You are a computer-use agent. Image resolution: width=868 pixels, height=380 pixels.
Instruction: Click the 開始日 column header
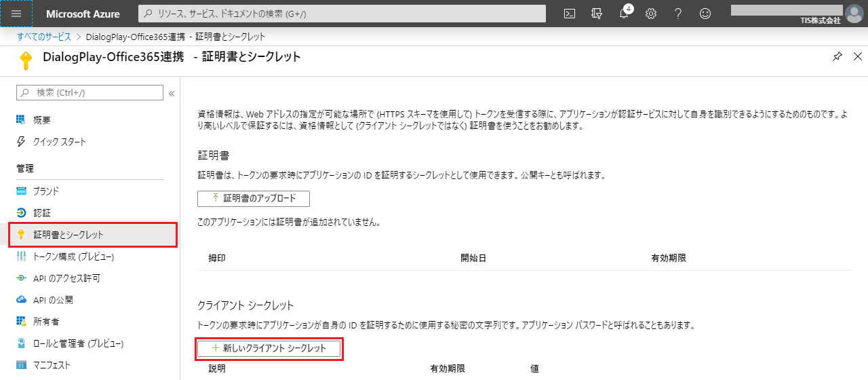pyautogui.click(x=473, y=258)
